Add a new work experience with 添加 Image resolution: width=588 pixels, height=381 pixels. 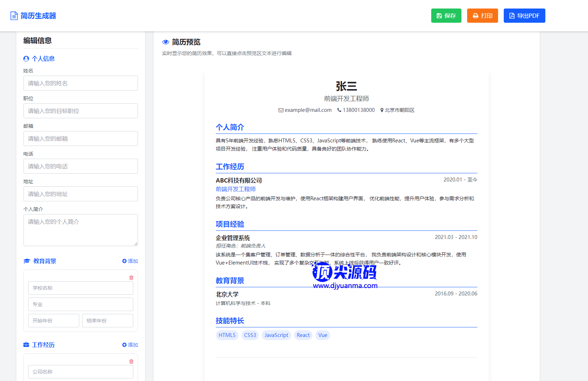point(130,345)
